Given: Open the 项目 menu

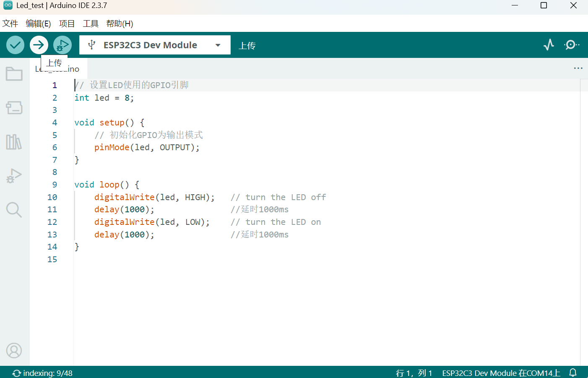Looking at the screenshot, I should tap(67, 23).
